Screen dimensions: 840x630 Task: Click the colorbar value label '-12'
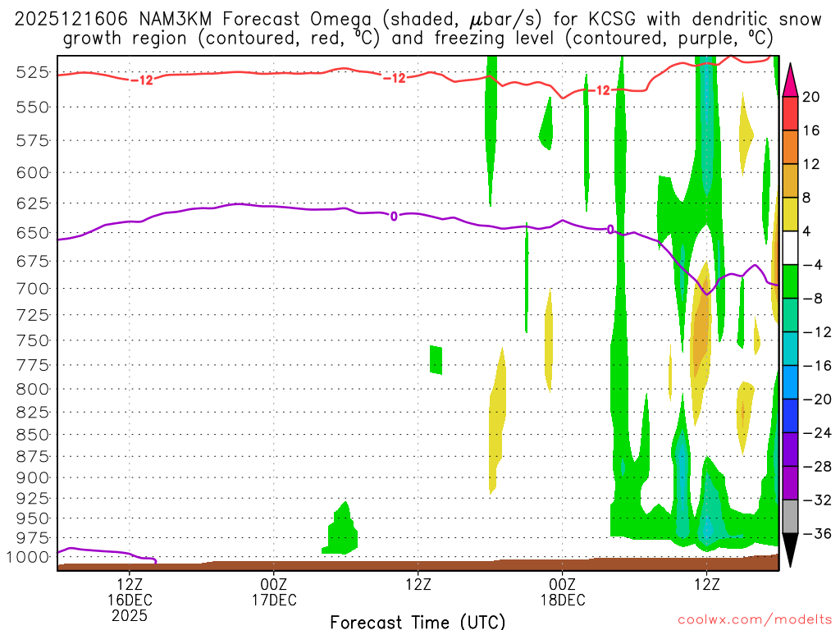(816, 332)
